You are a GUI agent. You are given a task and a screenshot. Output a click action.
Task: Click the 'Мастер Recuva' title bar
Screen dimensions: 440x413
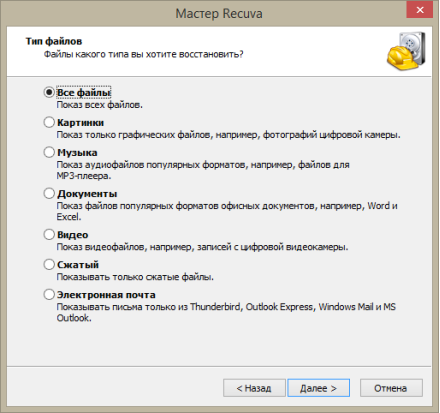[x=219, y=14]
